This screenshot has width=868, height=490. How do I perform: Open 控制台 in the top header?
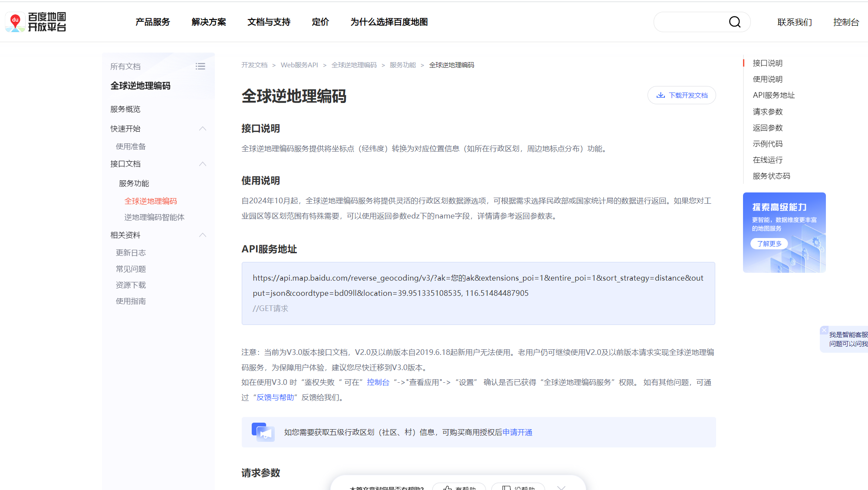(846, 22)
